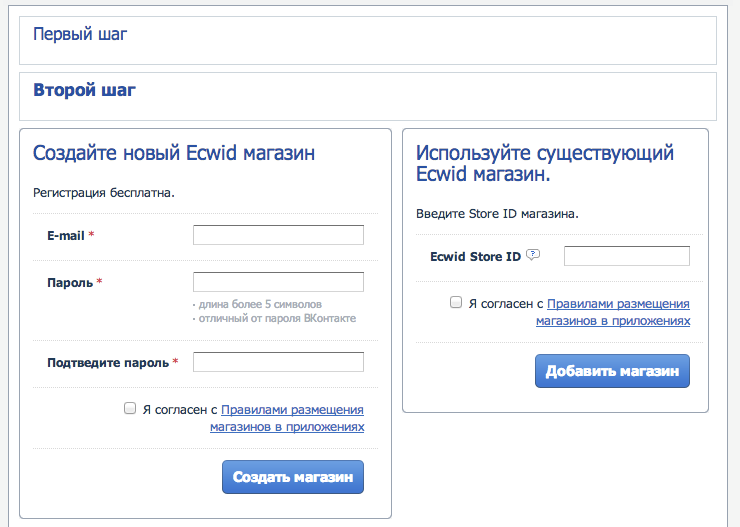Viewport: 740px width, 527px height.
Task: Focus the E-mail input field
Action: tap(278, 235)
